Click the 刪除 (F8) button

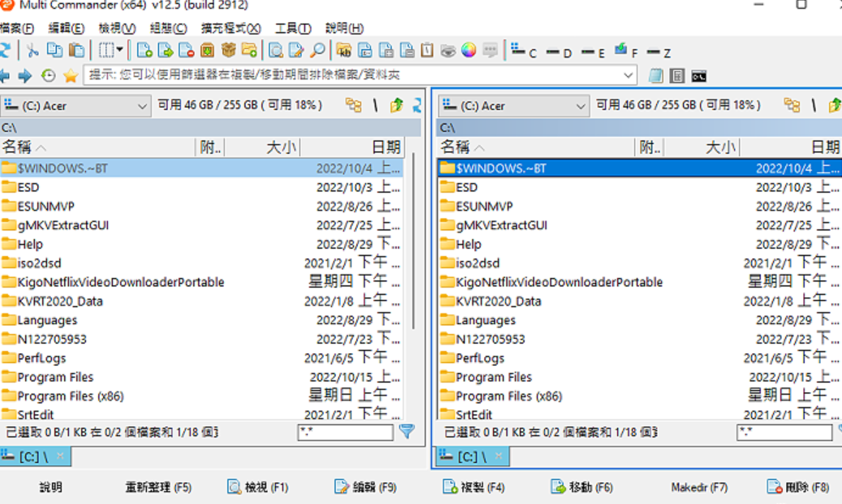(798, 487)
